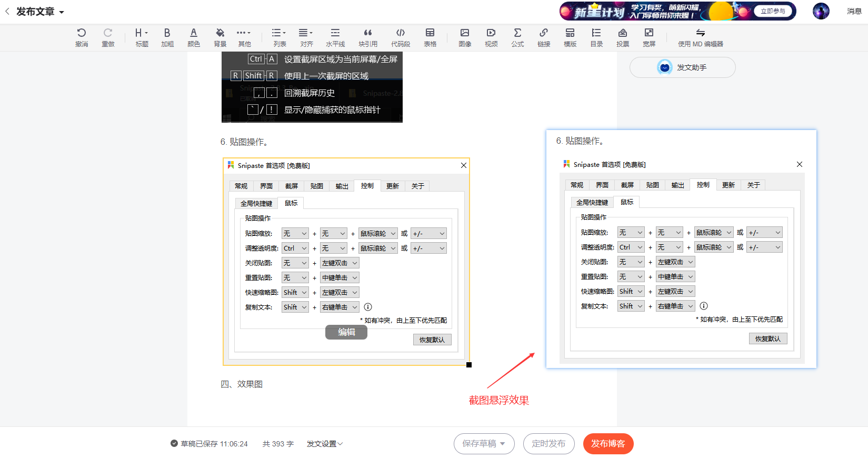Switch to 全局快捷键 subtab in the floating window
Image resolution: width=868 pixels, height=458 pixels.
click(592, 202)
